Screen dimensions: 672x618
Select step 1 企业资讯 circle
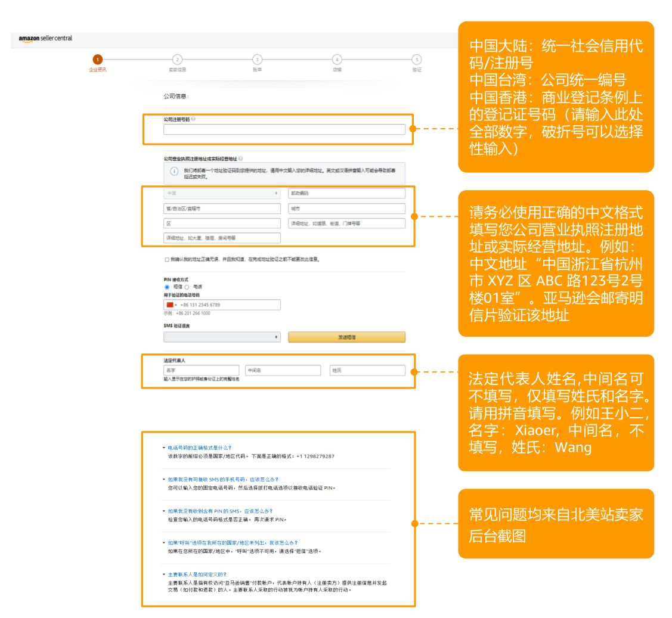click(x=98, y=59)
